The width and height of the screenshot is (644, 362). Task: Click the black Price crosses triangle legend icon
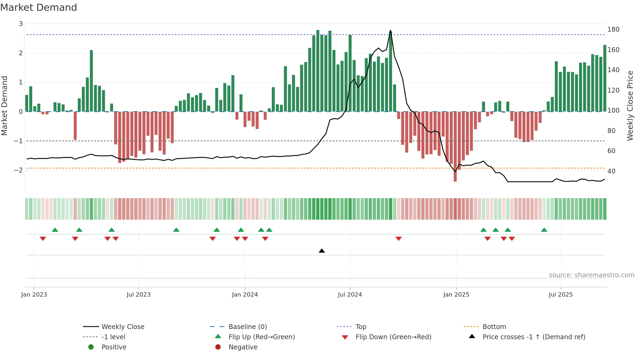click(472, 336)
